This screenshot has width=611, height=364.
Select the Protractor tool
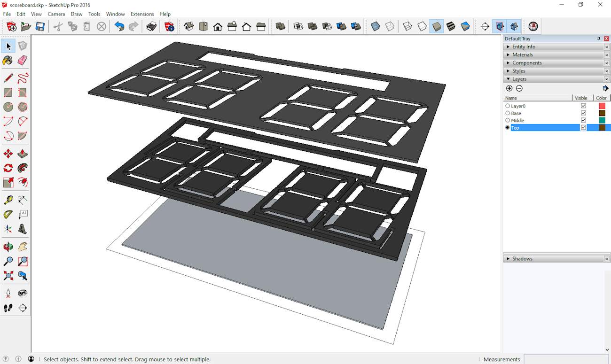[x=8, y=215]
